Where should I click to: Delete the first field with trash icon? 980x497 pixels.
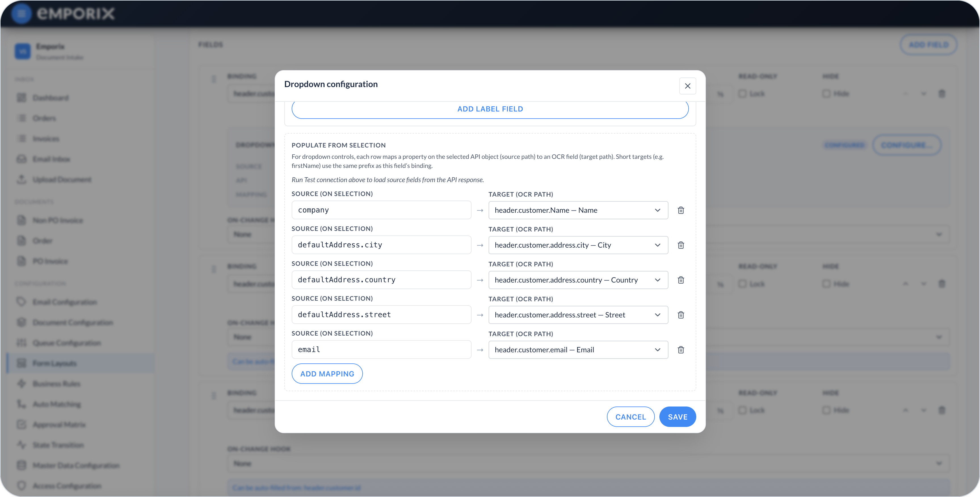coord(942,94)
